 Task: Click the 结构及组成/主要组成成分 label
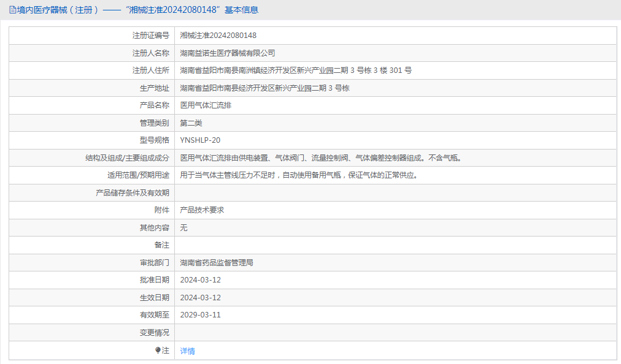coord(127,158)
